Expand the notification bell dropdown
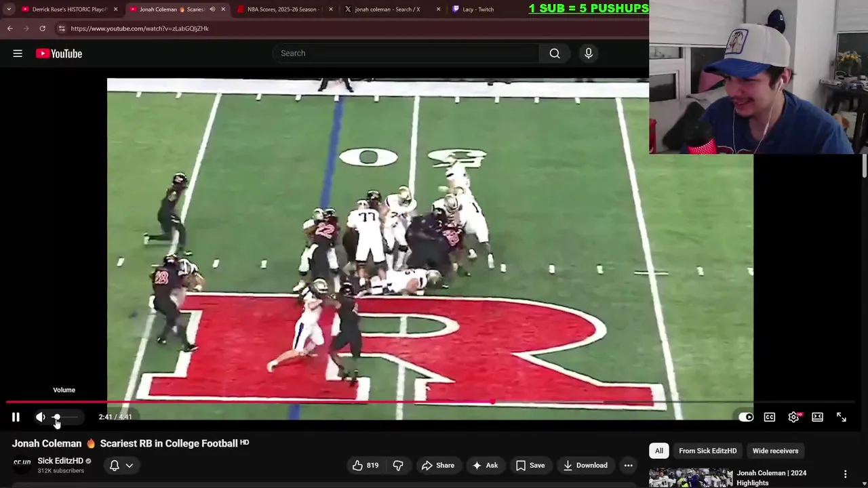868x488 pixels. 121,465
